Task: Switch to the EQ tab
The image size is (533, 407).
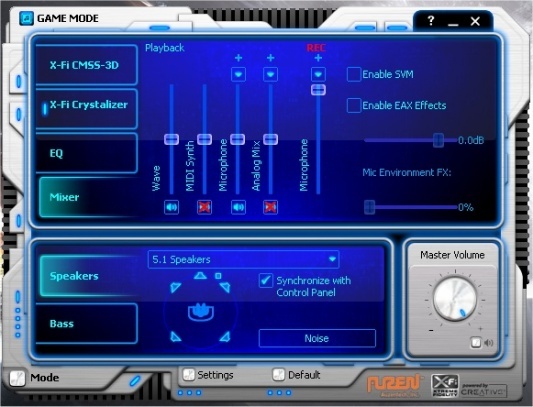Action: click(86, 153)
